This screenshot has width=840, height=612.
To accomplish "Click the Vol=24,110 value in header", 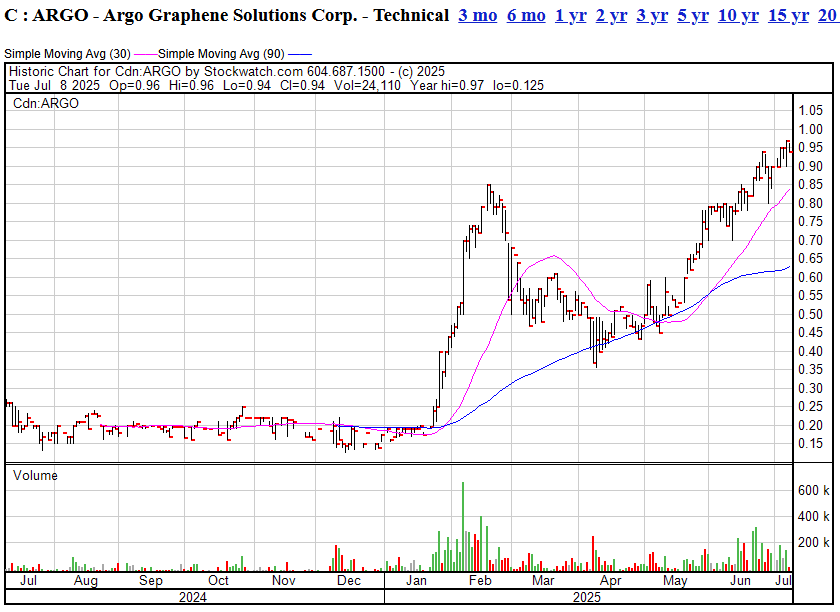I will point(368,86).
